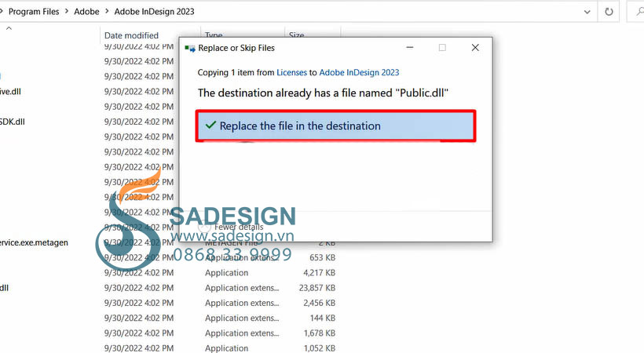Select the file row sized 4,217 KB

coord(167,273)
